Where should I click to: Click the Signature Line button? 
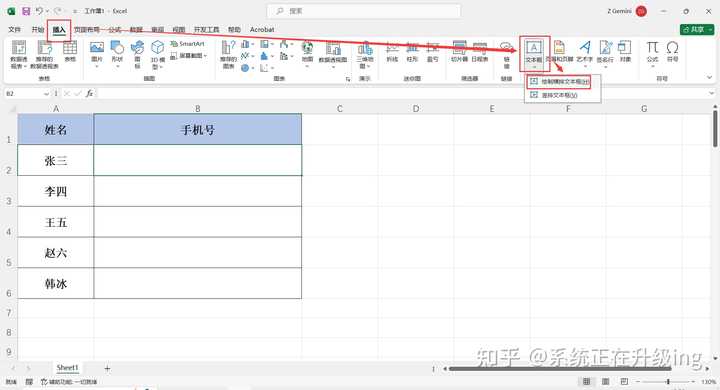(x=605, y=53)
